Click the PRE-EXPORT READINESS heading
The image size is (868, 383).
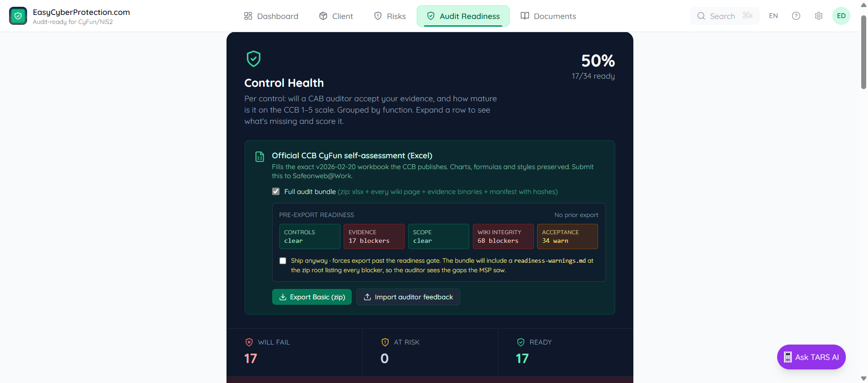click(x=316, y=215)
